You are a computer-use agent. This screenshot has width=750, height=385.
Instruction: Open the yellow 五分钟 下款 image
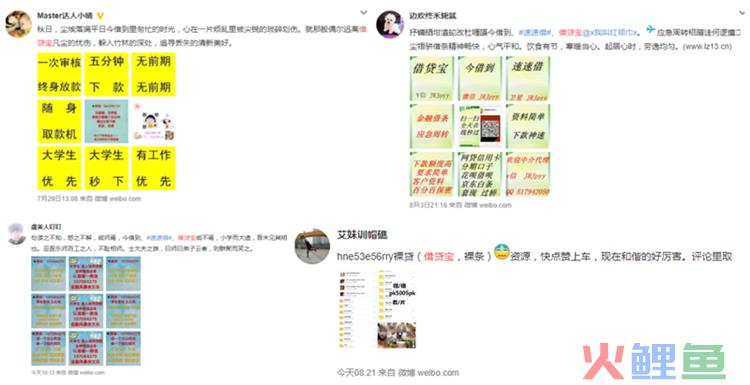click(106, 75)
